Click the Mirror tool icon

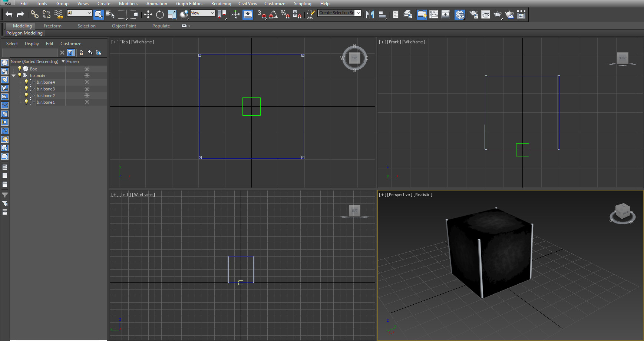pos(370,14)
